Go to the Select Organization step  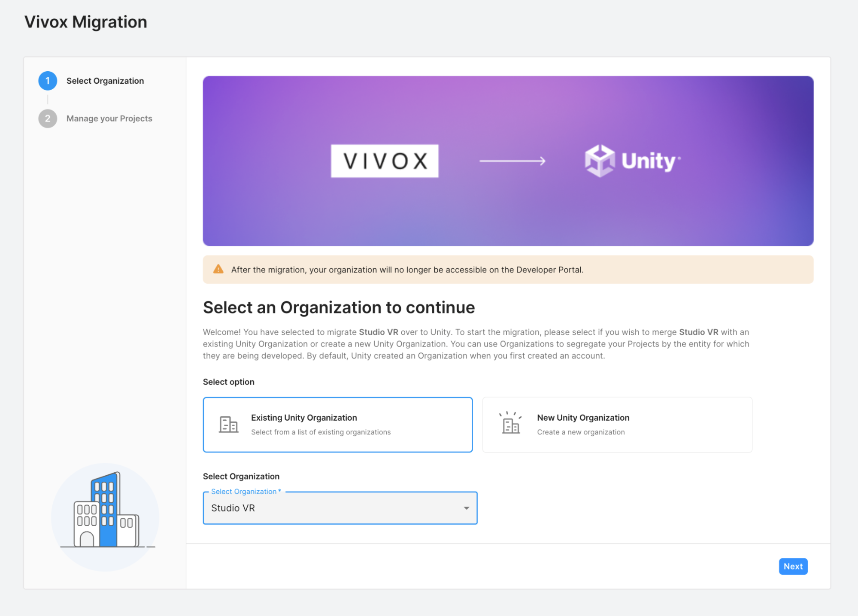[x=105, y=81]
